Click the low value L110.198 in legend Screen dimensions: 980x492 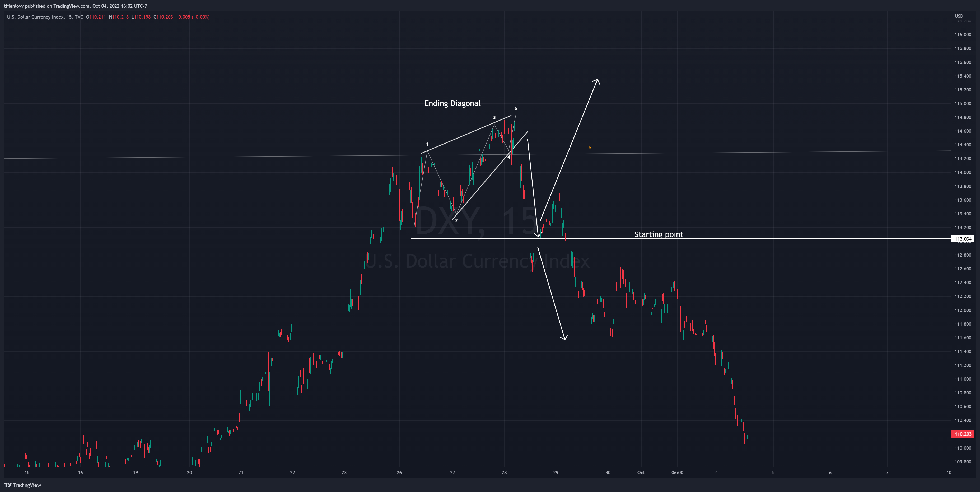[x=141, y=17]
